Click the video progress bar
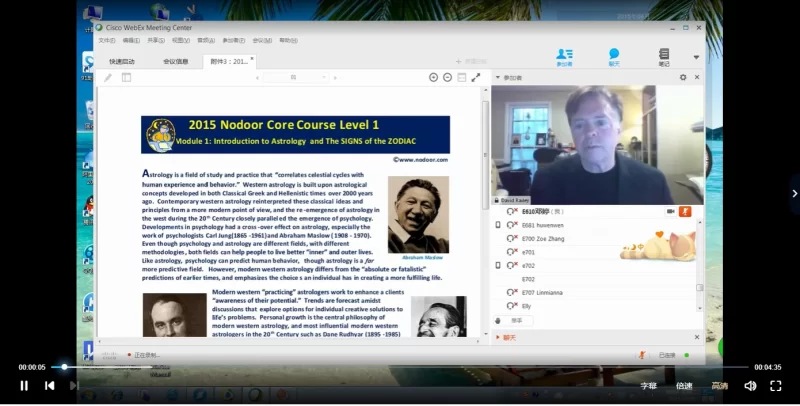Viewport: 800px width, 406px height. point(400,367)
